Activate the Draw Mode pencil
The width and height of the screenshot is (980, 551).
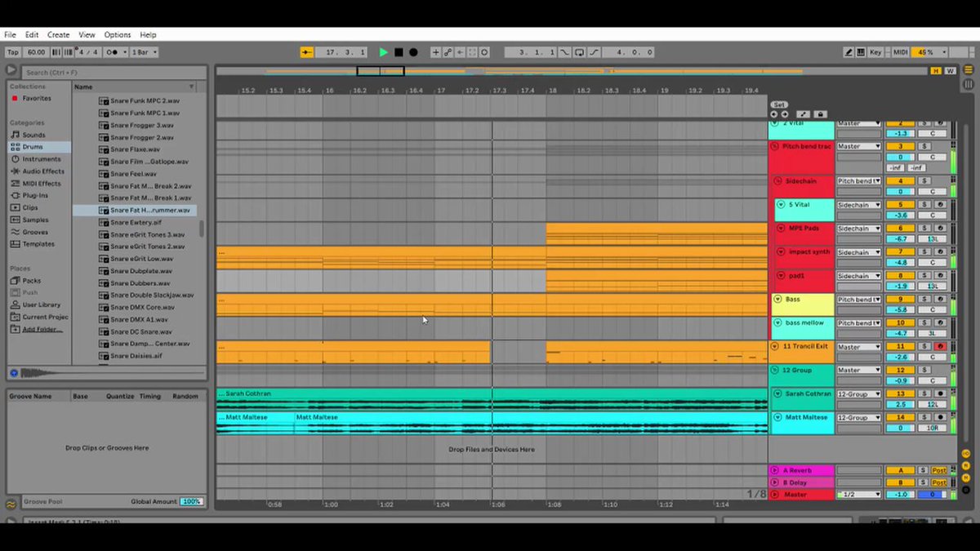click(849, 52)
